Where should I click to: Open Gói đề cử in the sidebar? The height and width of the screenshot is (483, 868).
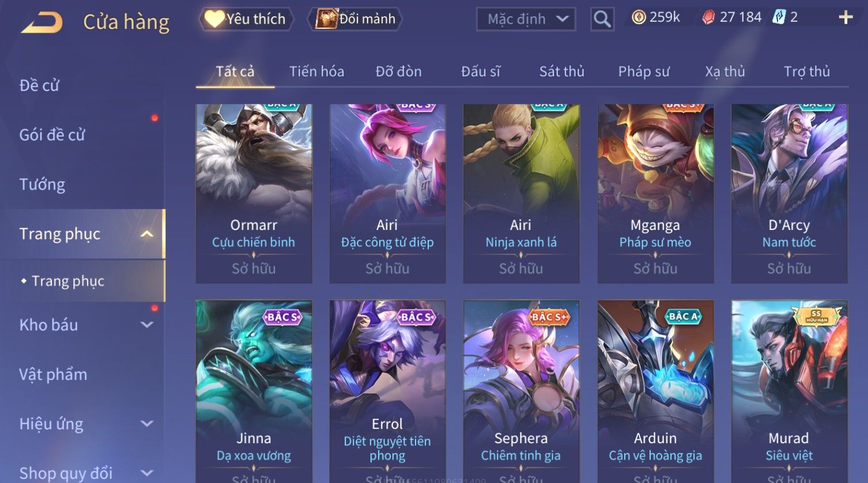[x=52, y=135]
